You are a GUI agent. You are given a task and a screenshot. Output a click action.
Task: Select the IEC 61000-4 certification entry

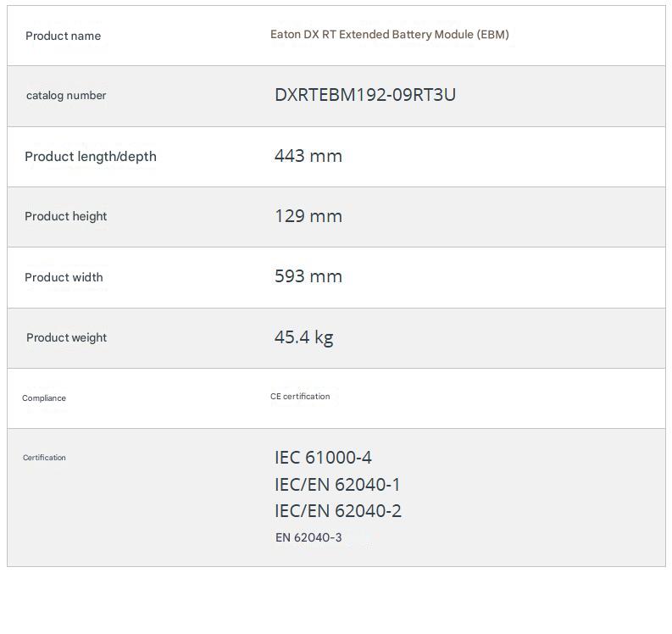[x=323, y=458]
